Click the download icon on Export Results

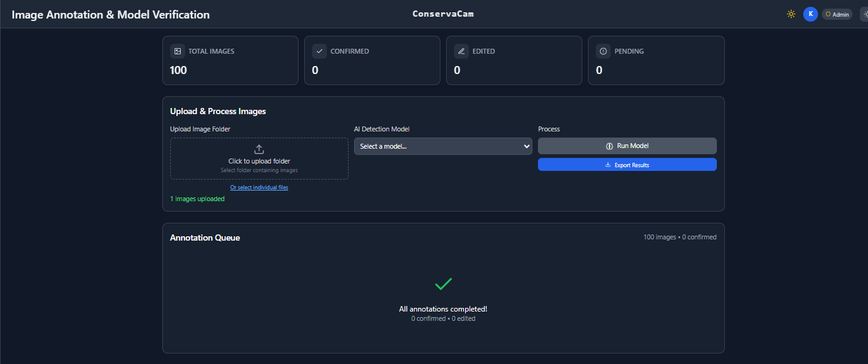(x=608, y=164)
